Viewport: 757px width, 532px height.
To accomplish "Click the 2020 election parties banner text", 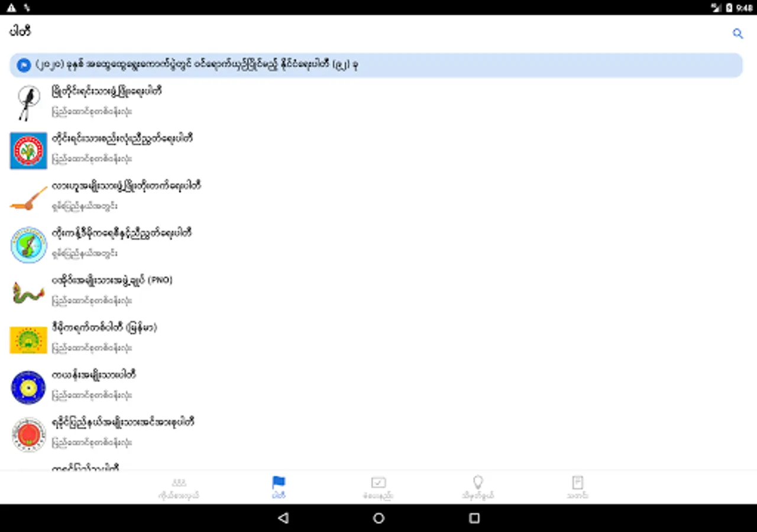I will pyautogui.click(x=197, y=65).
